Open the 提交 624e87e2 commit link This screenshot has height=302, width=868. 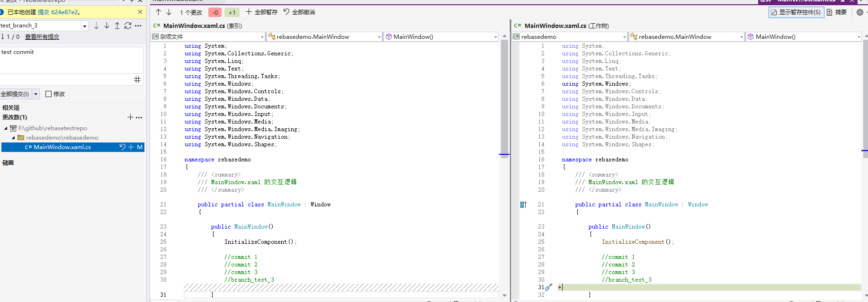tap(59, 12)
